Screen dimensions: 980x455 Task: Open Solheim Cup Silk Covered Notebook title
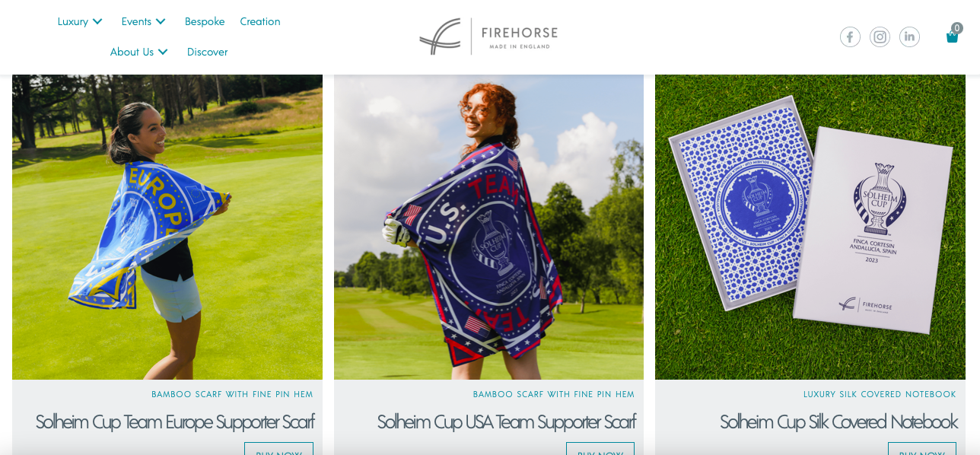pyautogui.click(x=838, y=422)
